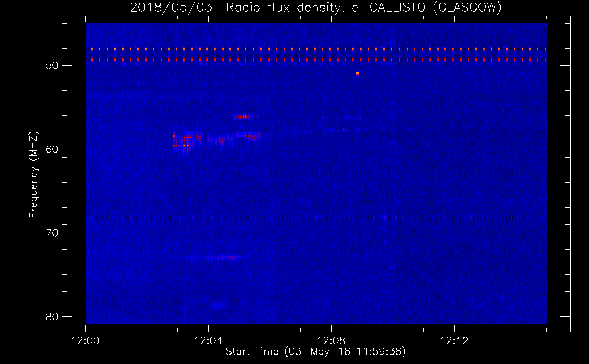Click the 70 frequency tick label
Viewport: 589px width, 364px height.
click(x=52, y=233)
